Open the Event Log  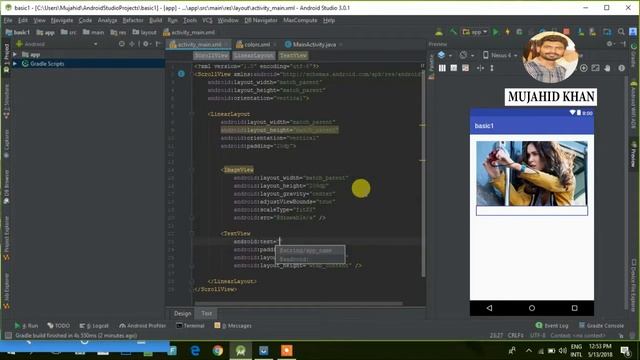tap(552, 325)
